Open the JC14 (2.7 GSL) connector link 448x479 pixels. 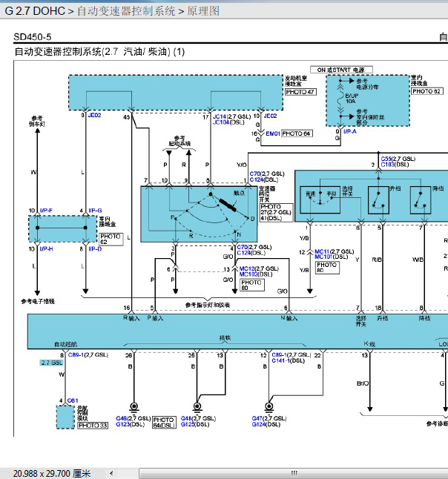coord(220,116)
